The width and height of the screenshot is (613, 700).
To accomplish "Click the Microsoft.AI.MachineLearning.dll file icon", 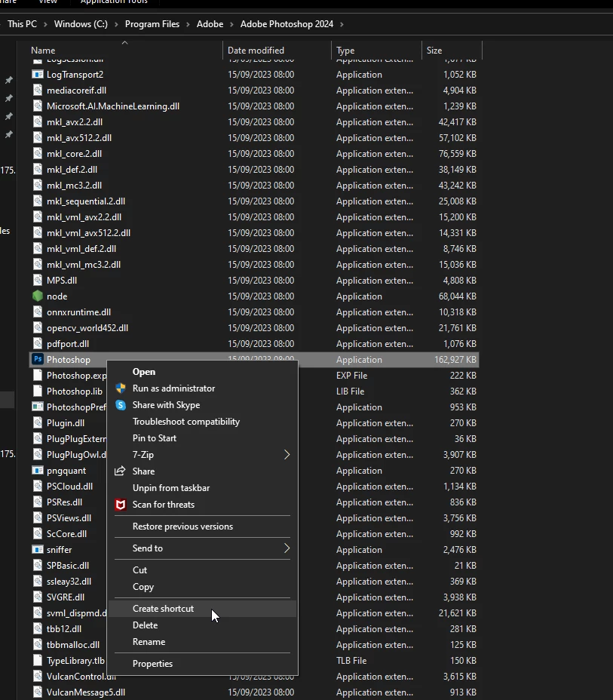I will (x=38, y=106).
